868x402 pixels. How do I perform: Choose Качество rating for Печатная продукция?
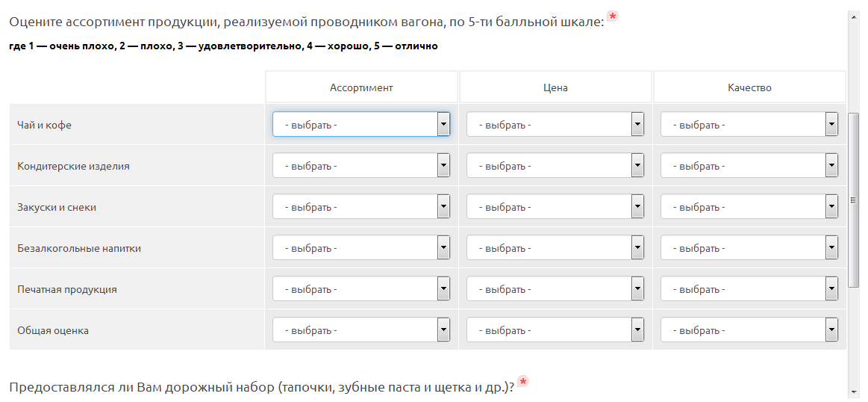tap(749, 289)
